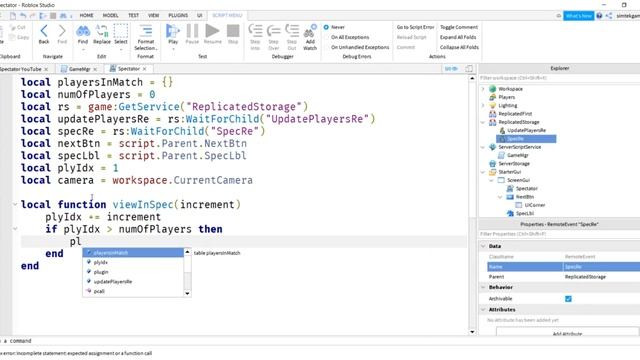Collapse the ServerScriptService node

tap(483, 147)
